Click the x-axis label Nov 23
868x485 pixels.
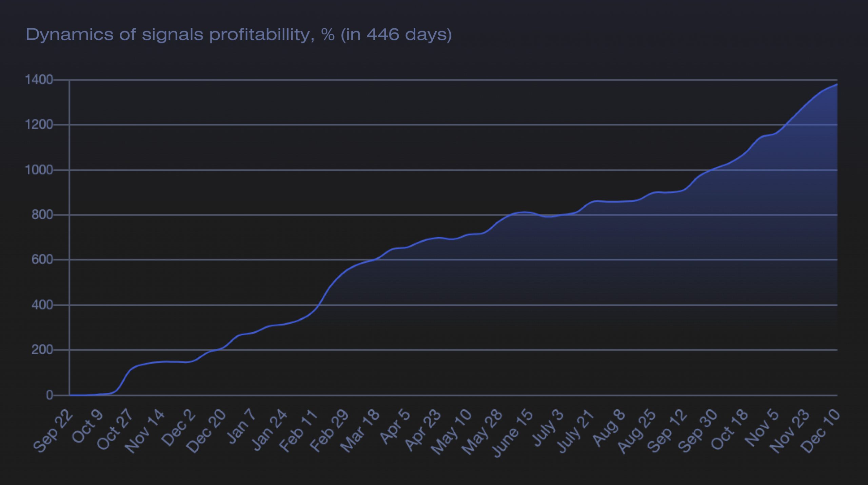790,431
